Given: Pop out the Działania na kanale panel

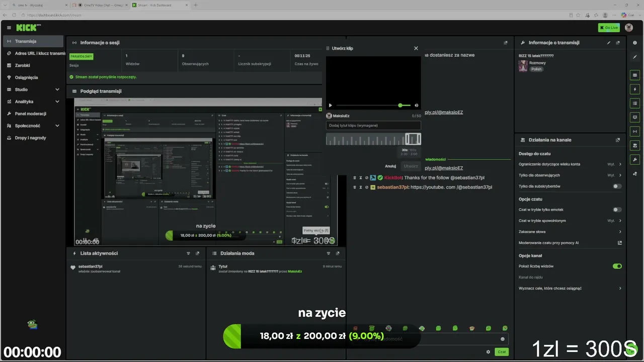Looking at the screenshot, I should click(x=618, y=140).
